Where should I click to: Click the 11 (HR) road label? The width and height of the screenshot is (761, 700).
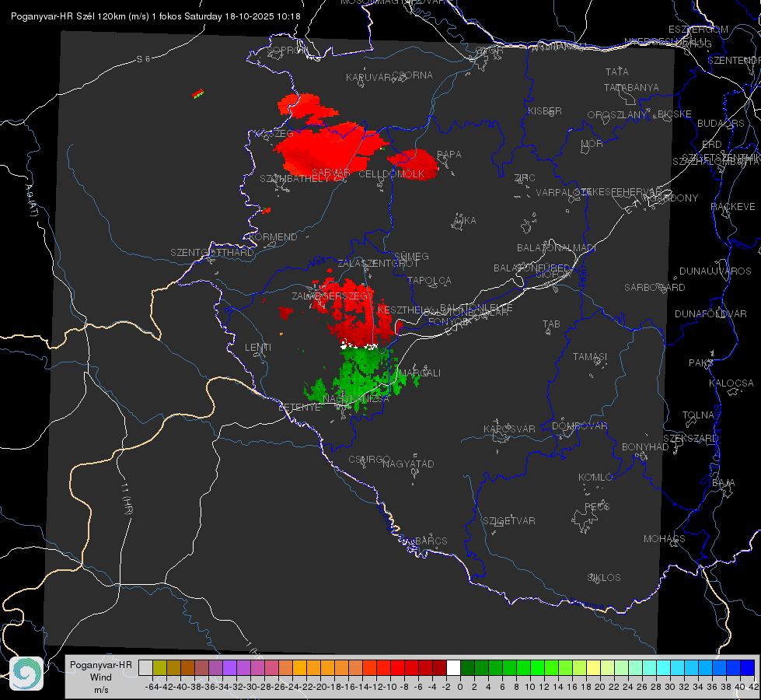click(126, 499)
